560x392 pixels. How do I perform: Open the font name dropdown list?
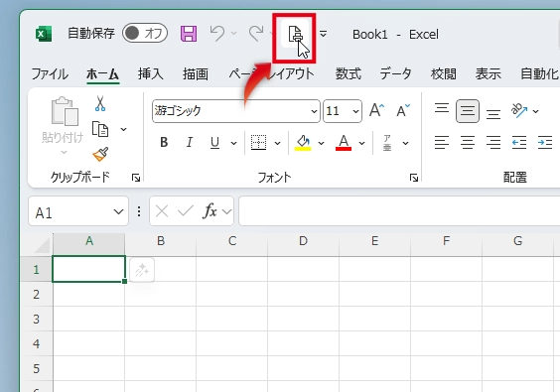tap(314, 111)
